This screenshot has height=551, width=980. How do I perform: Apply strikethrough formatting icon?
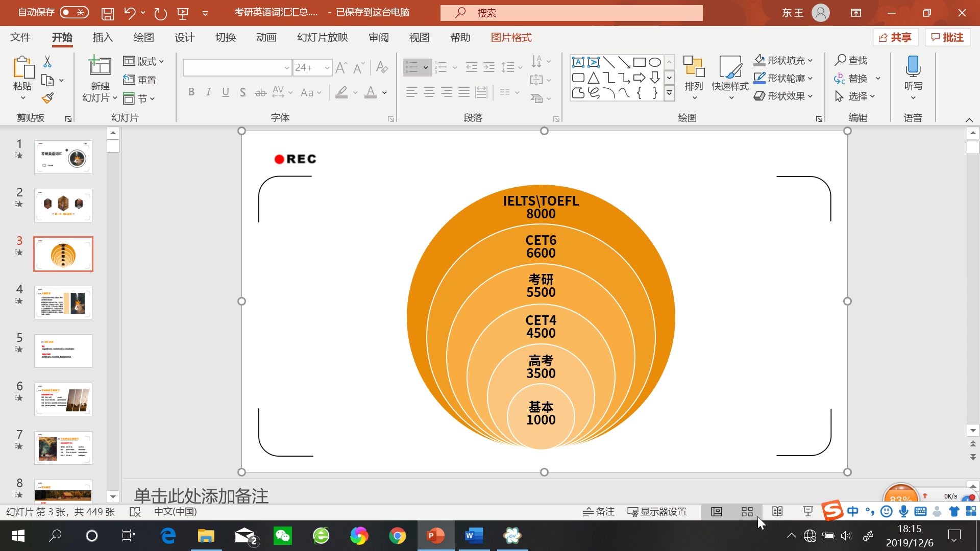tap(260, 92)
